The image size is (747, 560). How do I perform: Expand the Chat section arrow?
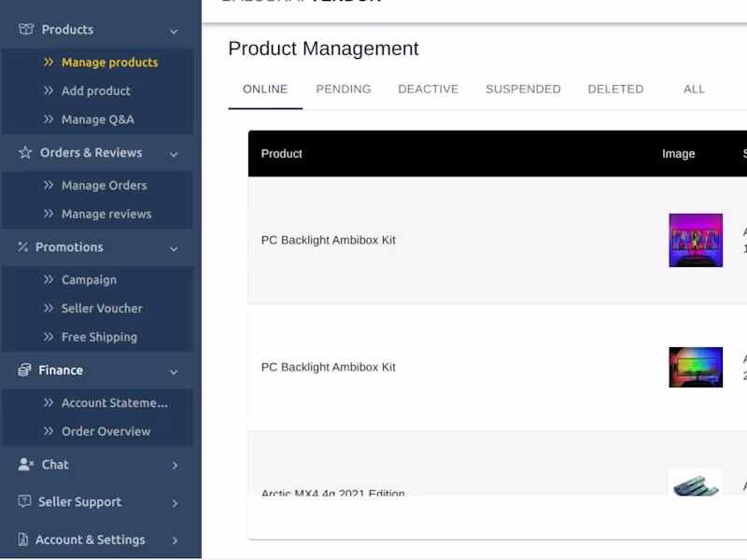tap(175, 465)
